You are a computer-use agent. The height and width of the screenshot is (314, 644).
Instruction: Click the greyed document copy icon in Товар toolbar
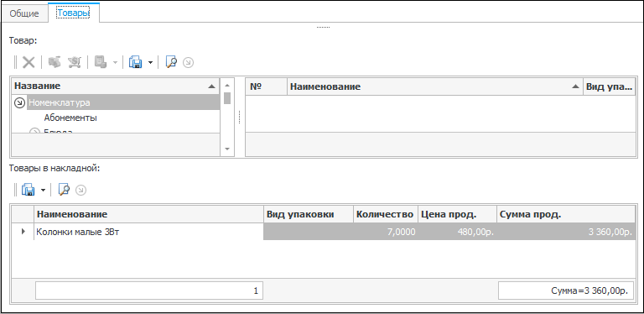pyautogui.click(x=101, y=62)
